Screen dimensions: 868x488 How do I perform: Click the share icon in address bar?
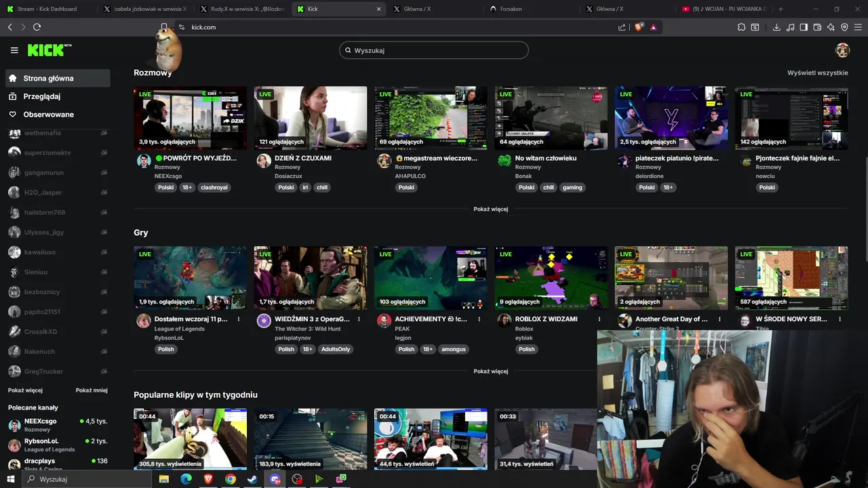(622, 27)
